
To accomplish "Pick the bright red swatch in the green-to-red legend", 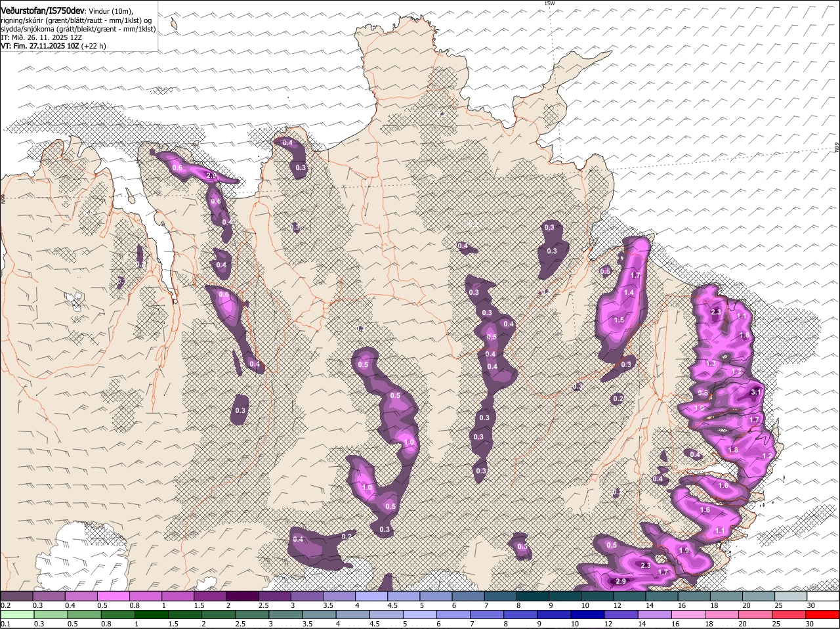I will 823,615.
